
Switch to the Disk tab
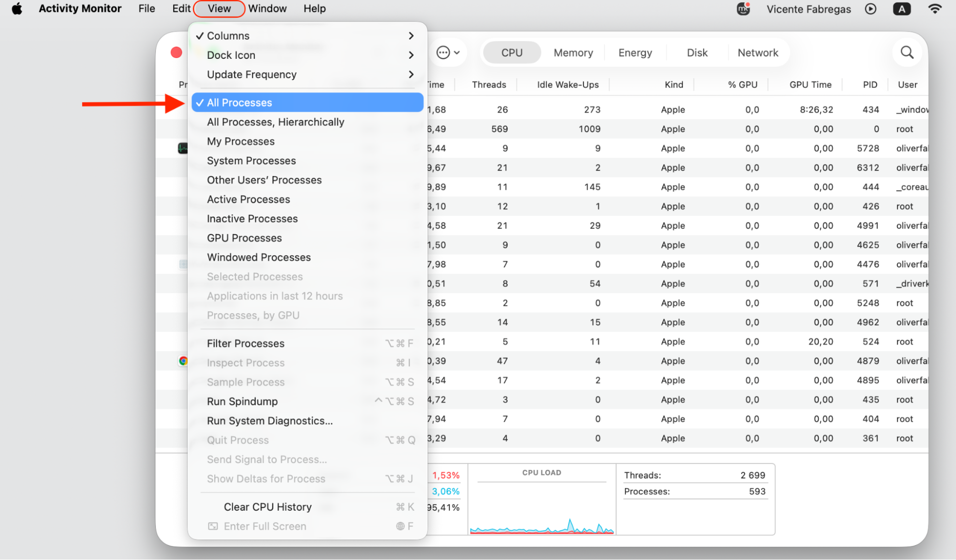point(697,53)
